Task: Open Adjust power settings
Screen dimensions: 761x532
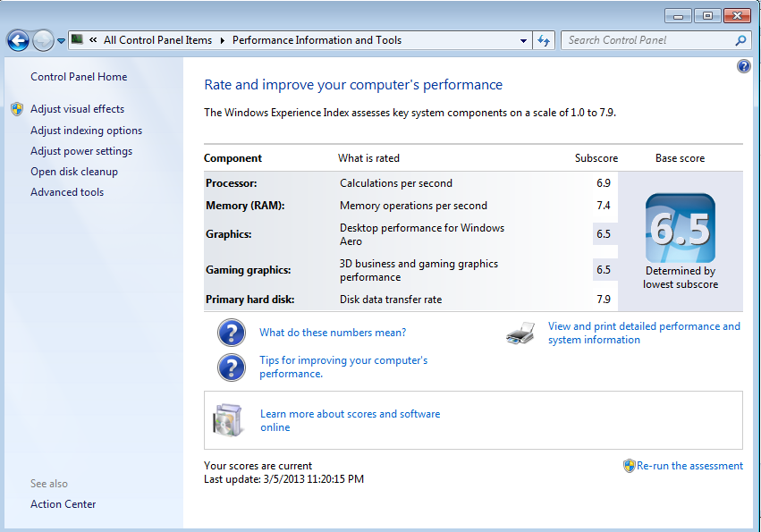Action: tap(81, 151)
